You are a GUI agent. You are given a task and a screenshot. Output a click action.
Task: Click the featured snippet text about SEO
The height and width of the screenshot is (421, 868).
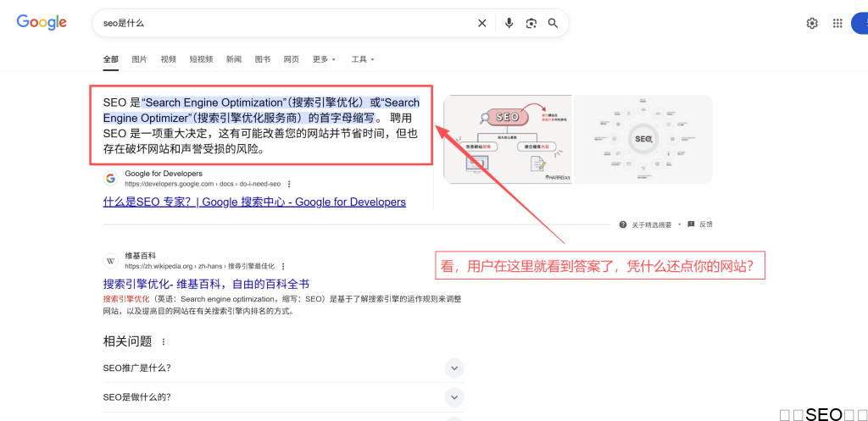[261, 125]
